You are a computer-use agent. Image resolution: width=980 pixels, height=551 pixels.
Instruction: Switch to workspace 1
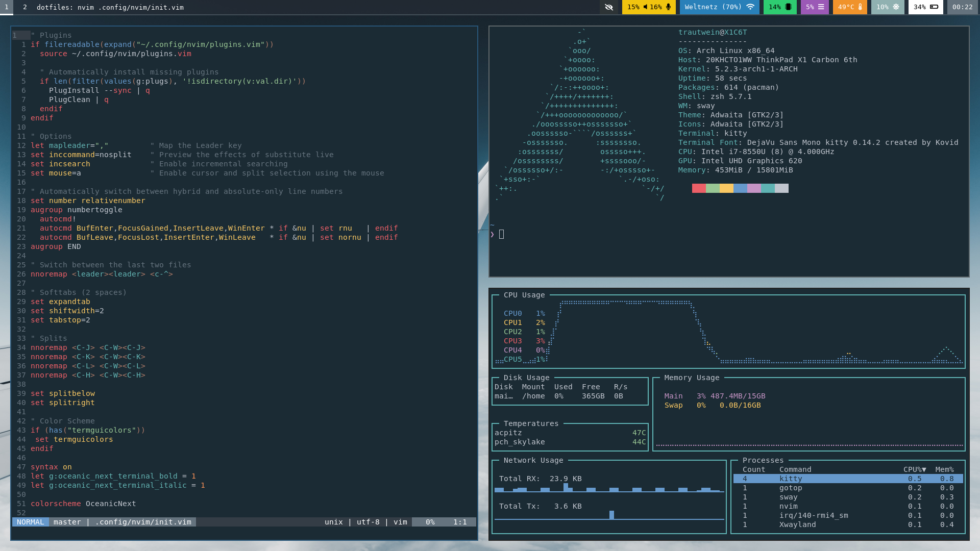pos(7,7)
